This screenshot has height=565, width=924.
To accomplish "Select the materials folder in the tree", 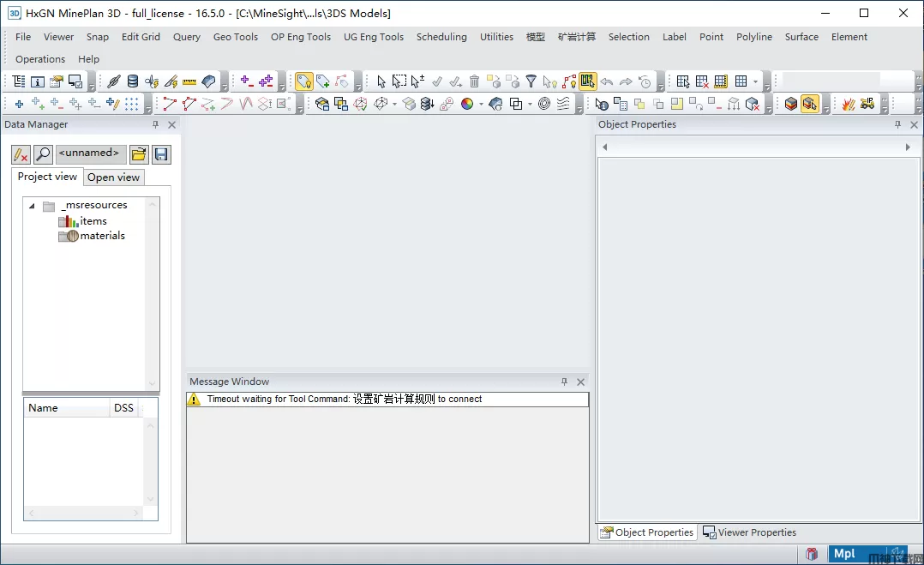I will tap(102, 236).
